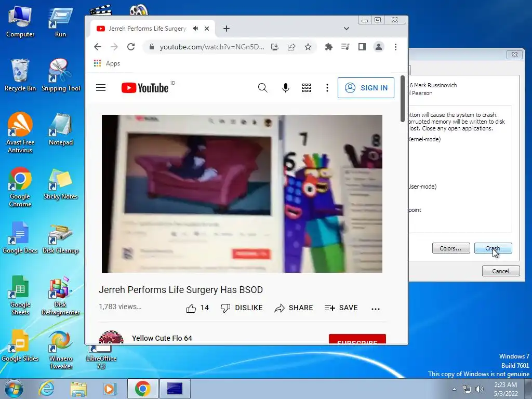Open Windows Explorer from the taskbar
Screen dimensions: 532x399
coord(78,389)
